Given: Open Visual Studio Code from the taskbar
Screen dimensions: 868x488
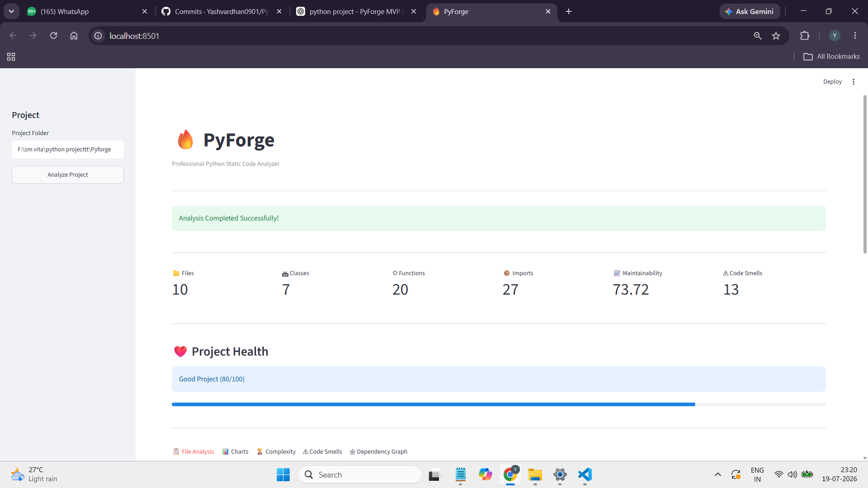Looking at the screenshot, I should click(x=585, y=474).
